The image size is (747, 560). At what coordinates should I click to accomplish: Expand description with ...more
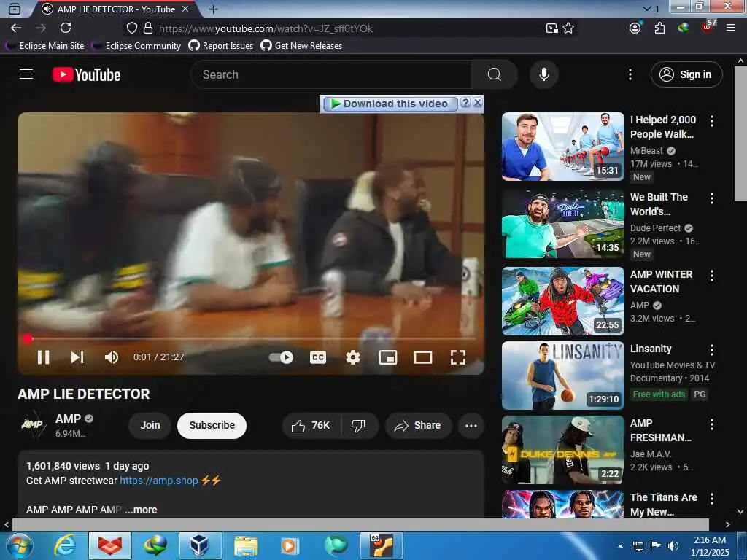click(x=141, y=510)
